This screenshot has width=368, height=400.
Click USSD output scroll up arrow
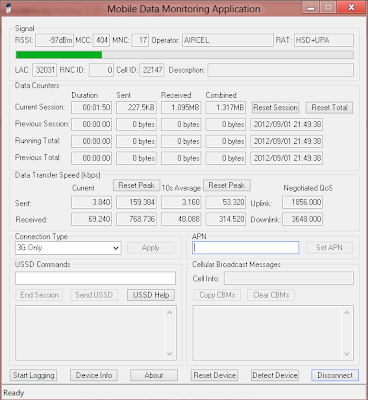tap(170, 313)
